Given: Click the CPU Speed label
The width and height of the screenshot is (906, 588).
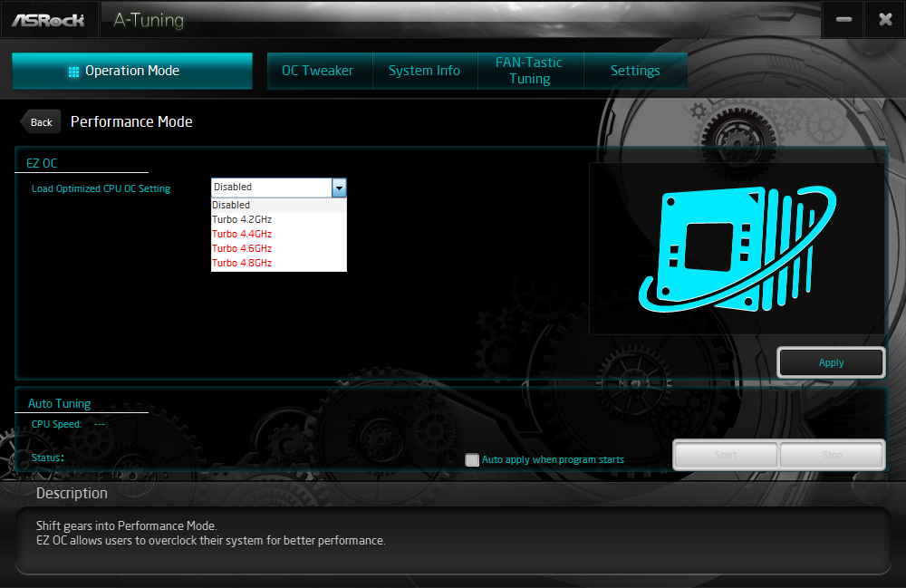Looking at the screenshot, I should pos(56,424).
